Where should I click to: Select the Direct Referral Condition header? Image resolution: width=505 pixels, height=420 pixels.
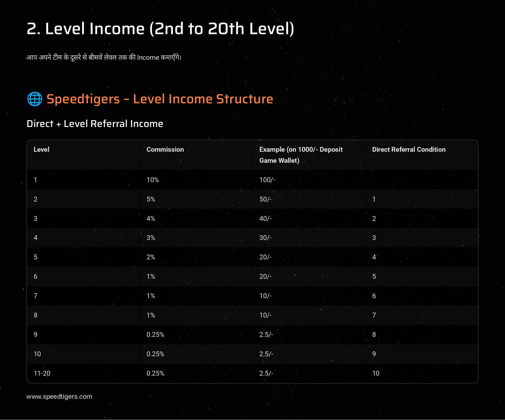click(x=409, y=150)
